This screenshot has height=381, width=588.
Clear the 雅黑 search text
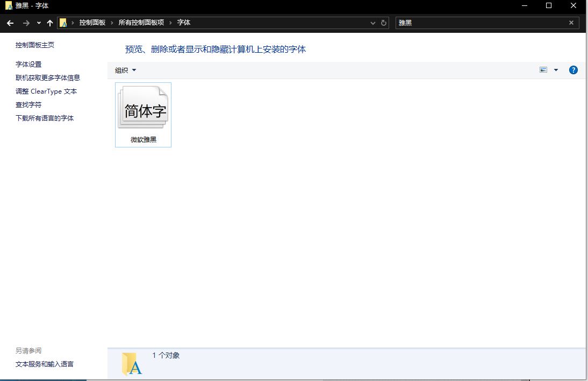[x=571, y=23]
